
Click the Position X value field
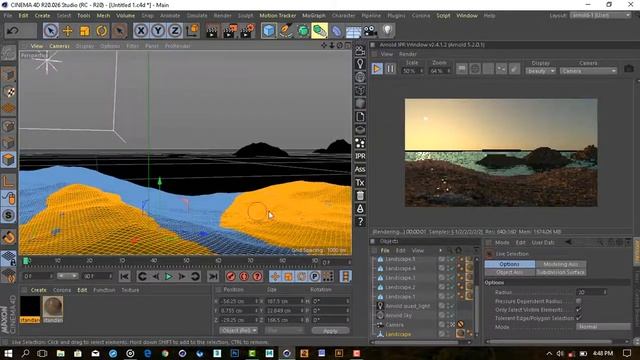pyautogui.click(x=238, y=301)
